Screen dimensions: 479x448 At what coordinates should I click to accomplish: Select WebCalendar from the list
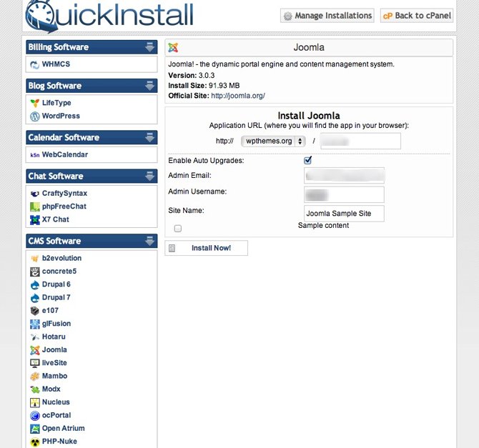click(x=65, y=154)
